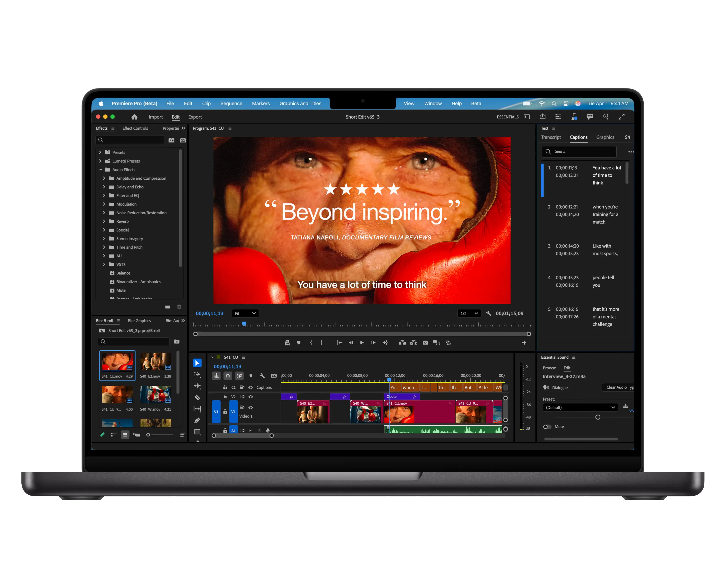The image size is (726, 588).
Task: Open Program monitor wrench settings
Action: tap(489, 313)
